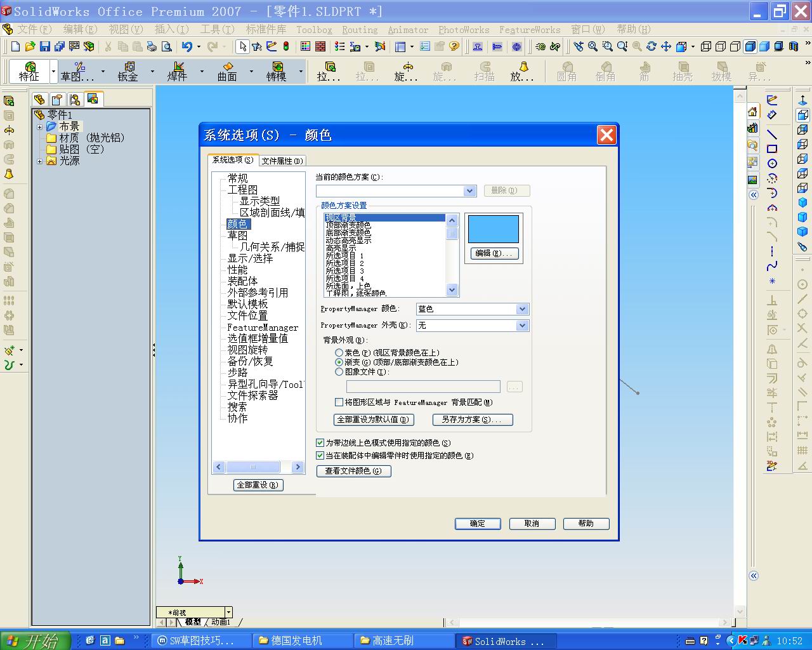Switch to Wireframe display style
Screen dimensions: 812x650
706,46
